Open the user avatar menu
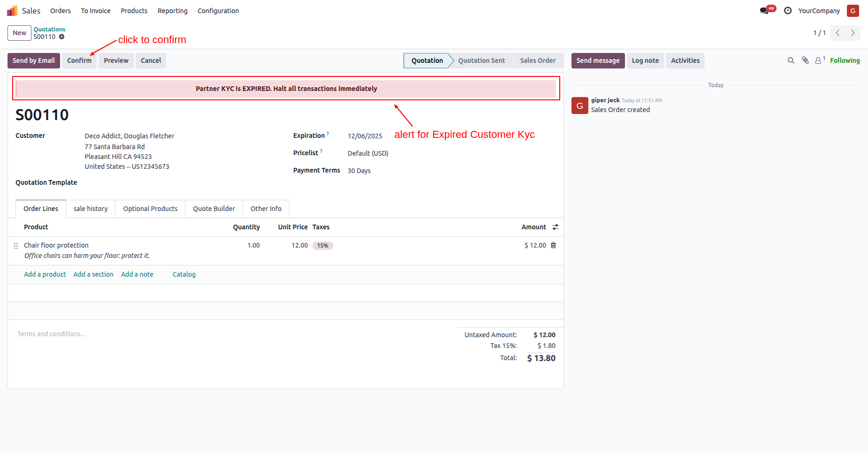 pyautogui.click(x=853, y=11)
